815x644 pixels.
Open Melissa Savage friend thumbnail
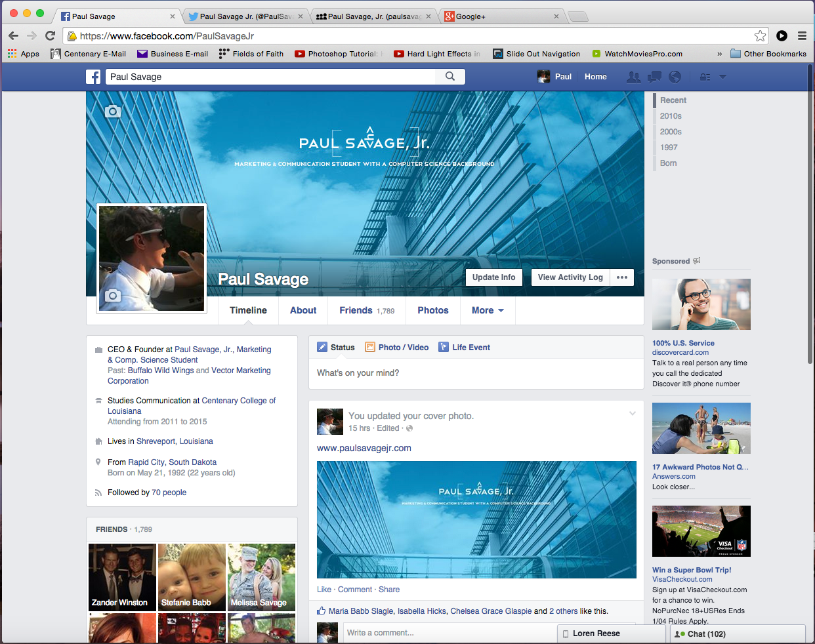261,577
